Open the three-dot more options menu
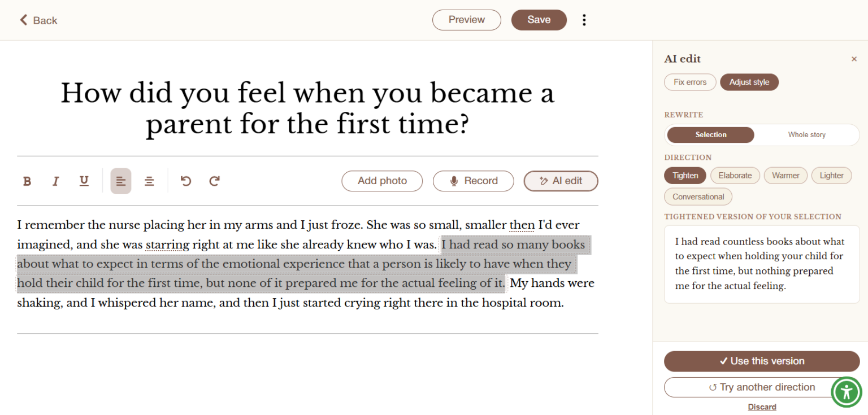Image resolution: width=868 pixels, height=415 pixels. (584, 20)
